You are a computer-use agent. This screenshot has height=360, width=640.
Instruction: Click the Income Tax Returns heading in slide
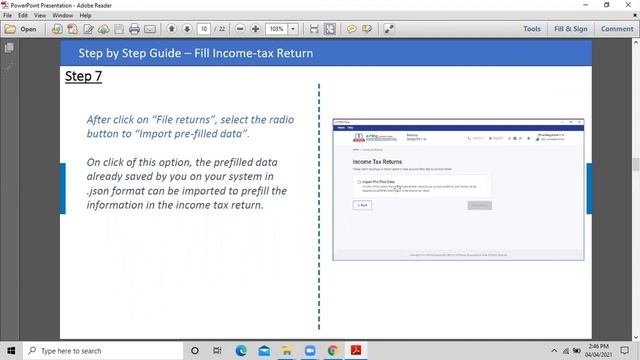pos(377,162)
